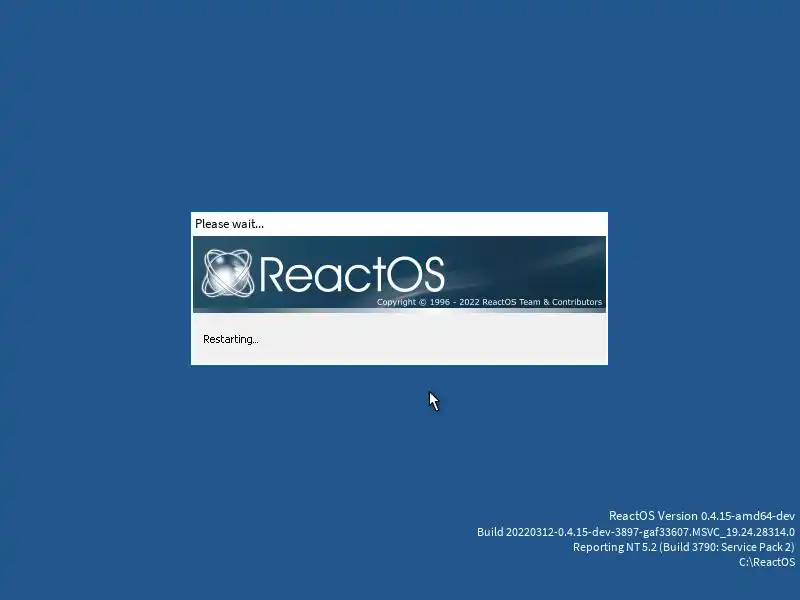Click the "ReactOS Version 0.4.15-amd64-dev" desktop text
Image resolution: width=800 pixels, height=600 pixels.
pyautogui.click(x=702, y=516)
